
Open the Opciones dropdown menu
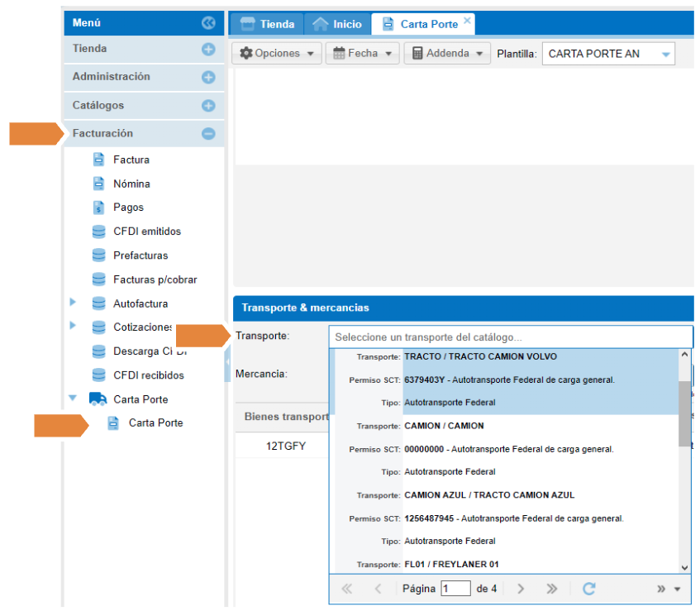279,54
